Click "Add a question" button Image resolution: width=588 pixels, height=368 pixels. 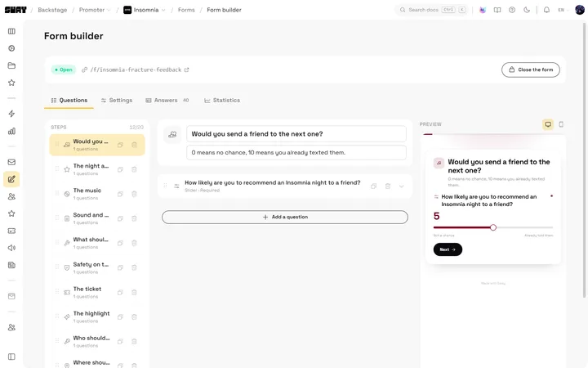[285, 217]
